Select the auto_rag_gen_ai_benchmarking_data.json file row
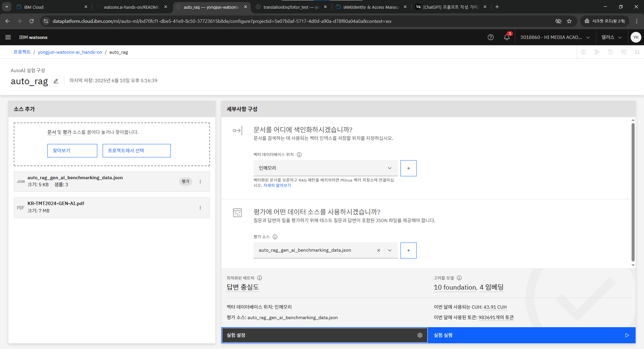 pyautogui.click(x=112, y=182)
